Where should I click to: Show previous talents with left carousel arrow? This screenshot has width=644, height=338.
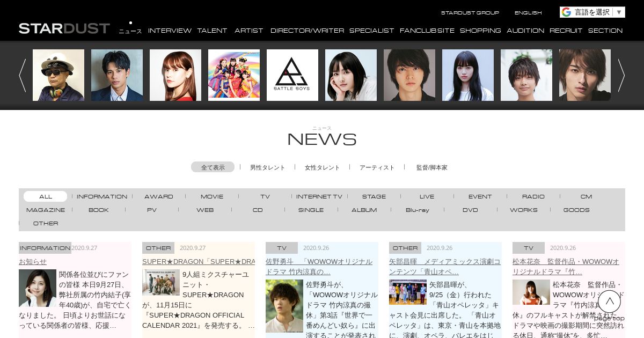(23, 75)
